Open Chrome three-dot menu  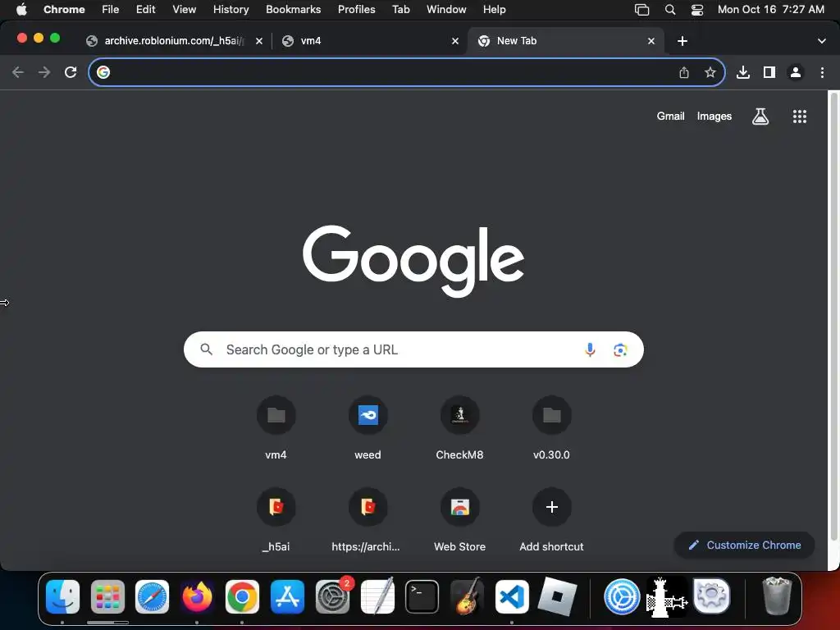[x=822, y=72]
